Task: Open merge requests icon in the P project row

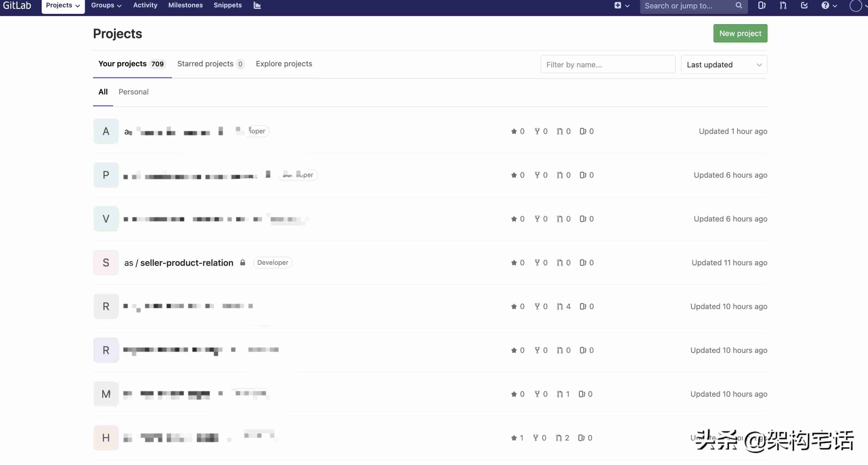Action: (560, 175)
